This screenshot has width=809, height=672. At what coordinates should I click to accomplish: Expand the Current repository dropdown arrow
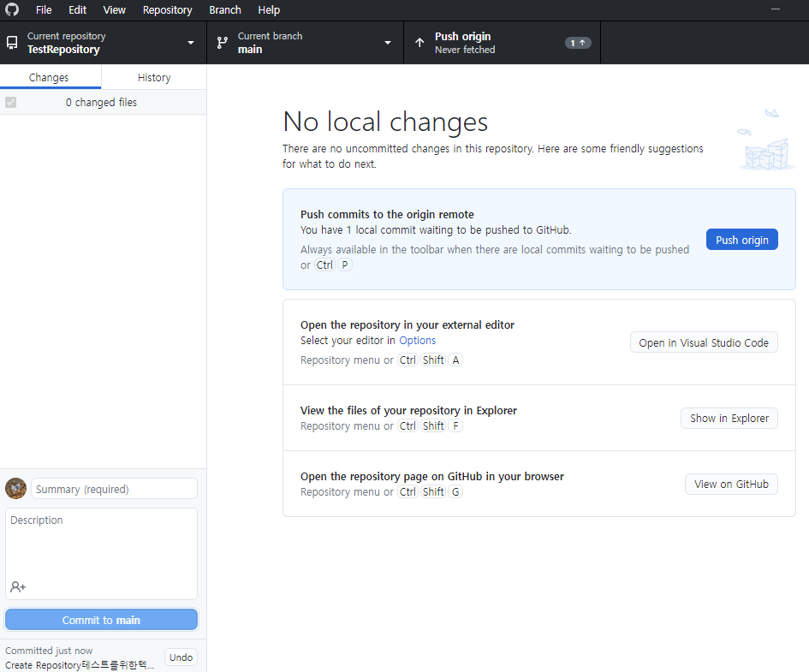[x=191, y=43]
